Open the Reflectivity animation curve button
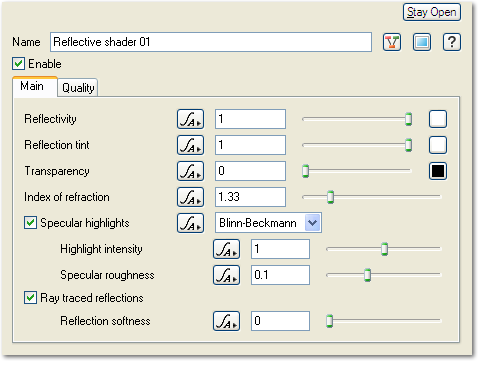This screenshot has height=368, width=485. [190, 119]
